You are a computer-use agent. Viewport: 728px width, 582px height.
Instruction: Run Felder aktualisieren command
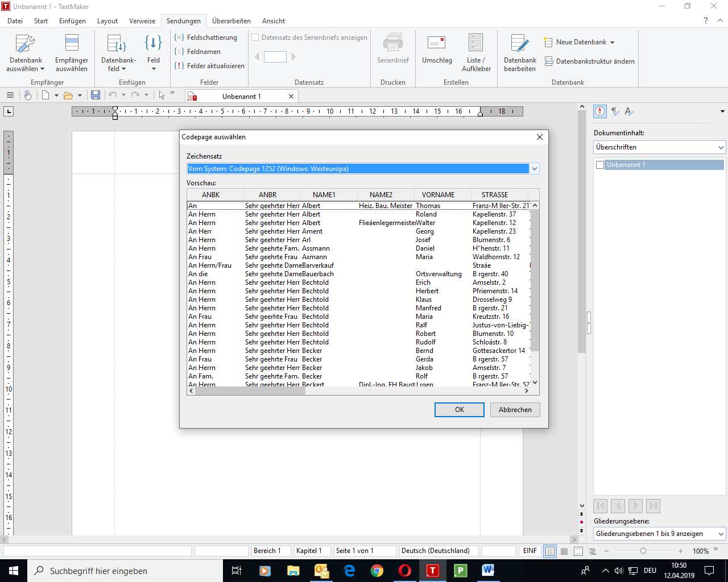click(209, 66)
